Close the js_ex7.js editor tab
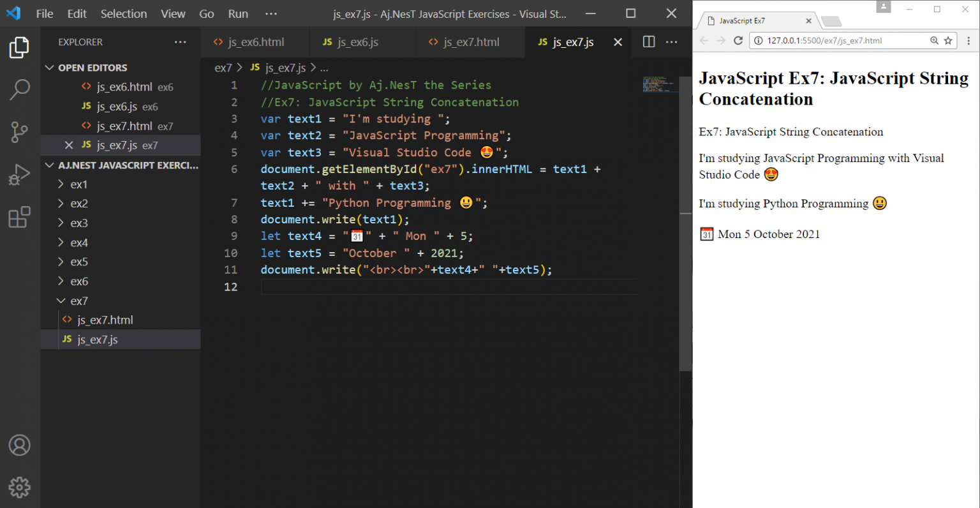Viewport: 980px width, 508px height. (x=618, y=42)
